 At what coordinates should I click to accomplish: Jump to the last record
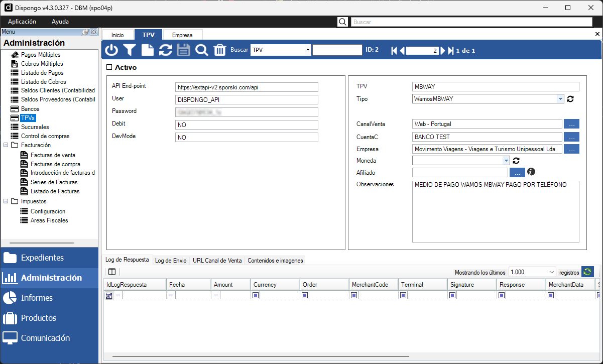coord(451,50)
